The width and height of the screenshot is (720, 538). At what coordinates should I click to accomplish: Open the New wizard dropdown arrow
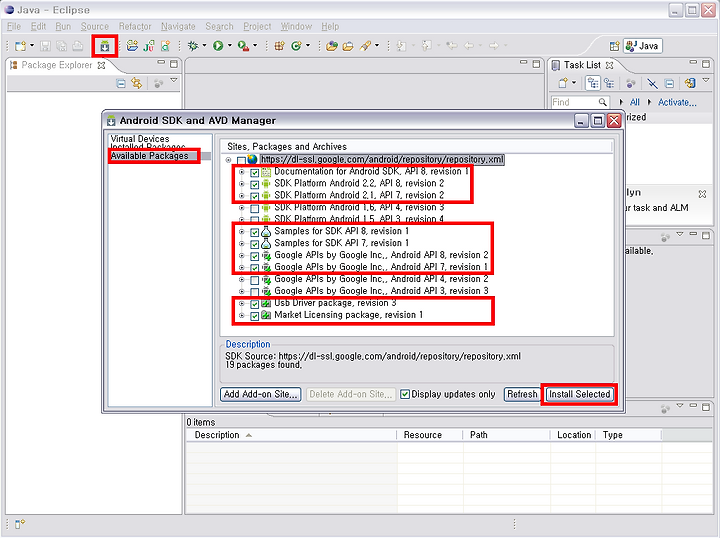[x=32, y=45]
